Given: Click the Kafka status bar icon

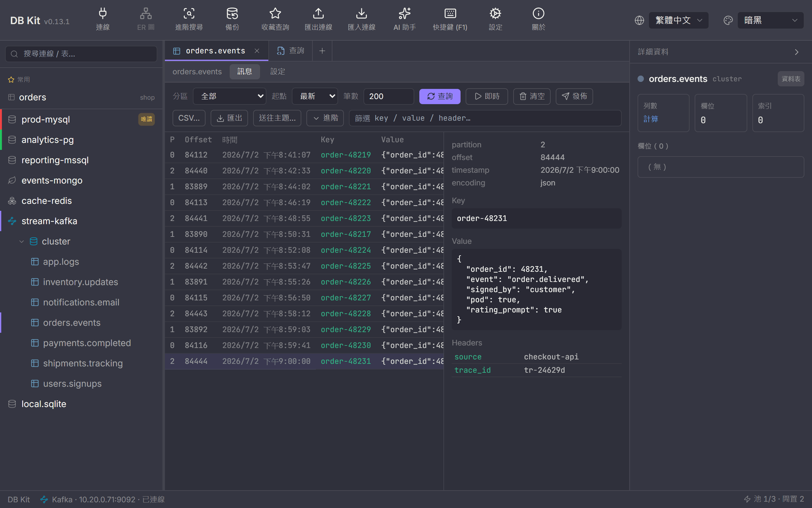Looking at the screenshot, I should coord(44,499).
